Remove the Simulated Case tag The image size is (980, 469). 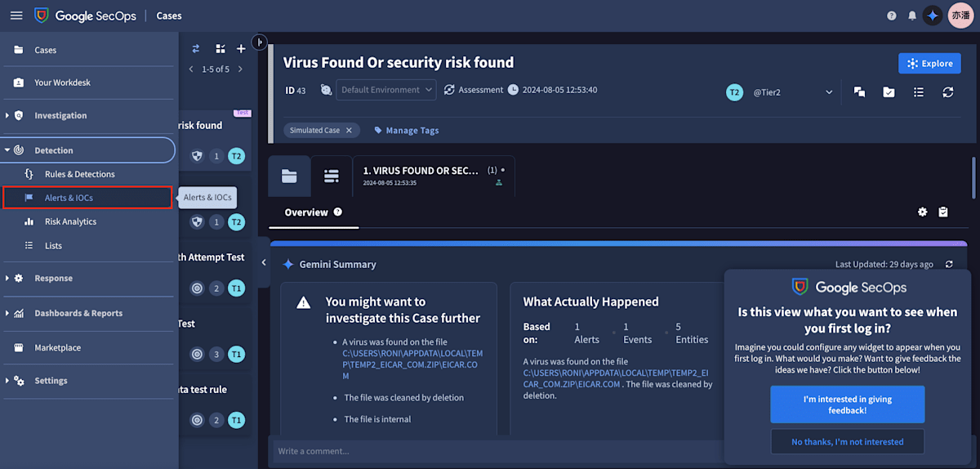349,131
